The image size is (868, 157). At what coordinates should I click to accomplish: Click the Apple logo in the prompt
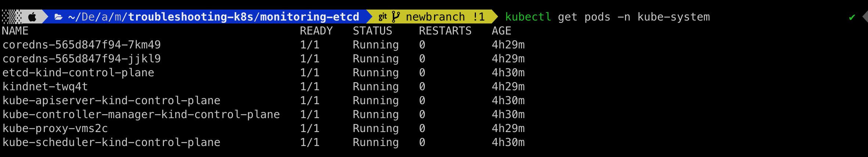[x=32, y=17]
